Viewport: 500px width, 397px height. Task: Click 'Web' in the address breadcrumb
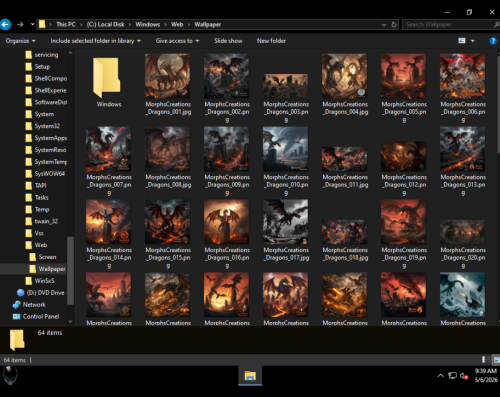177,24
